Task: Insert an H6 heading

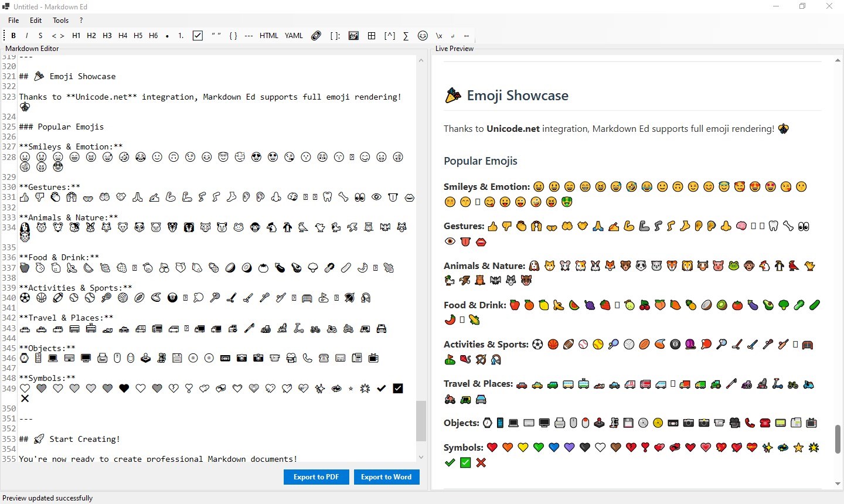Action: coord(154,36)
